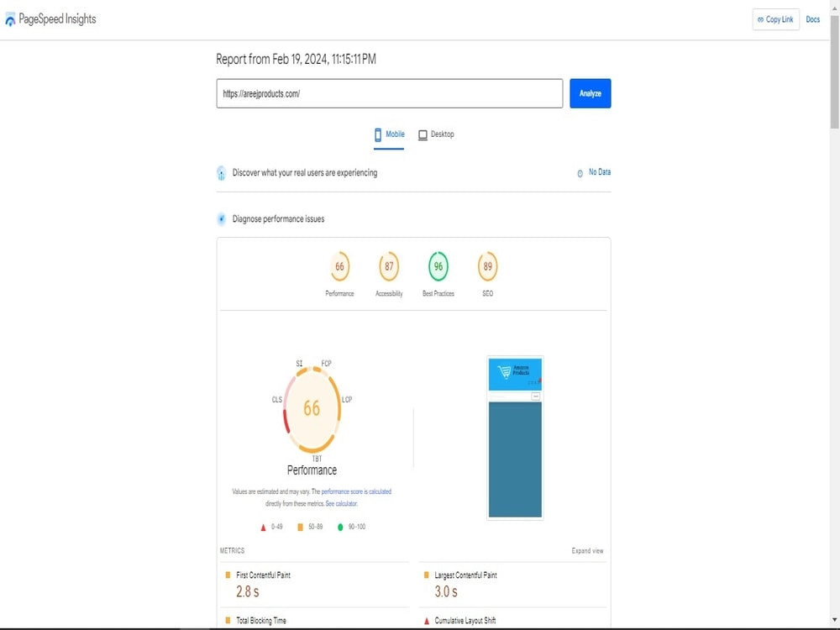Click the 2.8 s First Contentful Paint value

248,591
